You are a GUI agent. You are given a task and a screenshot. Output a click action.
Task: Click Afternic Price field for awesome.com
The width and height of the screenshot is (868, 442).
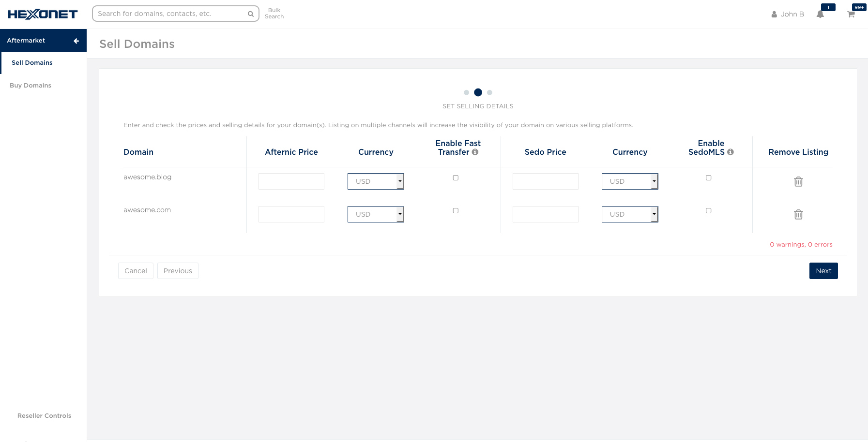(x=291, y=214)
